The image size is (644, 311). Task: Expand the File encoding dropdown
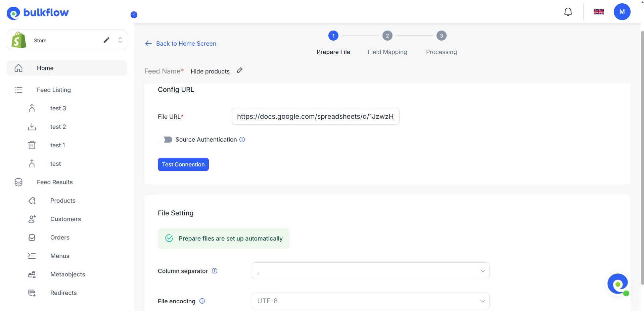pyautogui.click(x=370, y=301)
